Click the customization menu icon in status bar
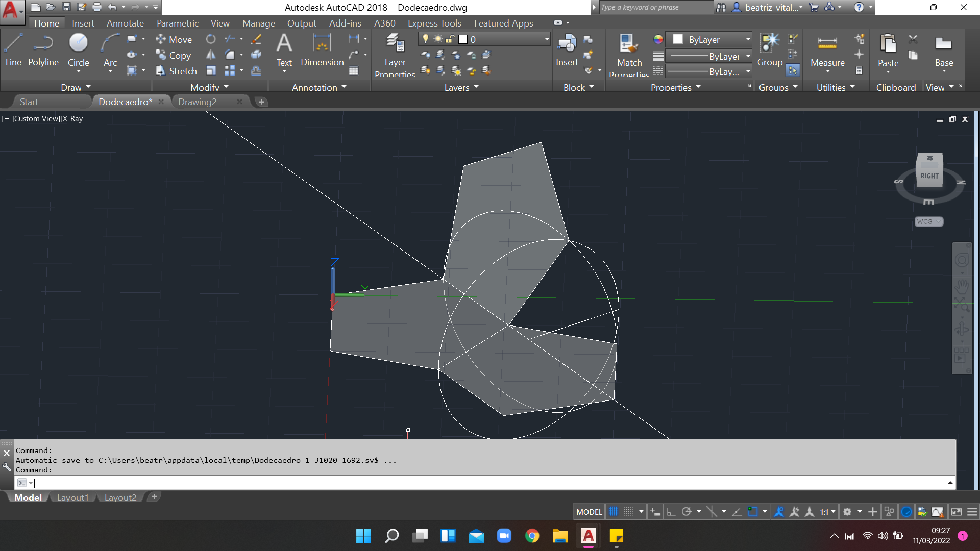The image size is (980, 551). click(972, 512)
